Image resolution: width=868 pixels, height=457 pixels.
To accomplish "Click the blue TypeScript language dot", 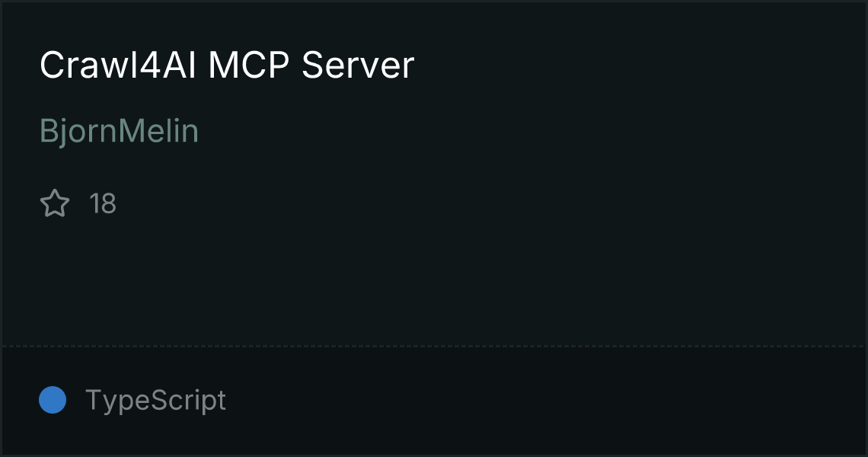I will point(53,400).
